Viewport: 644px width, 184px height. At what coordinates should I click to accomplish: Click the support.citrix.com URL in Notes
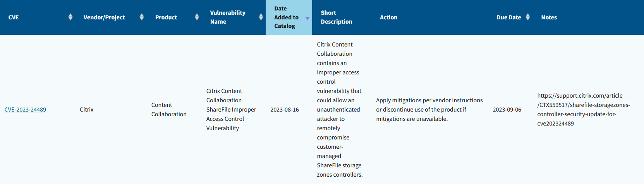click(x=583, y=110)
